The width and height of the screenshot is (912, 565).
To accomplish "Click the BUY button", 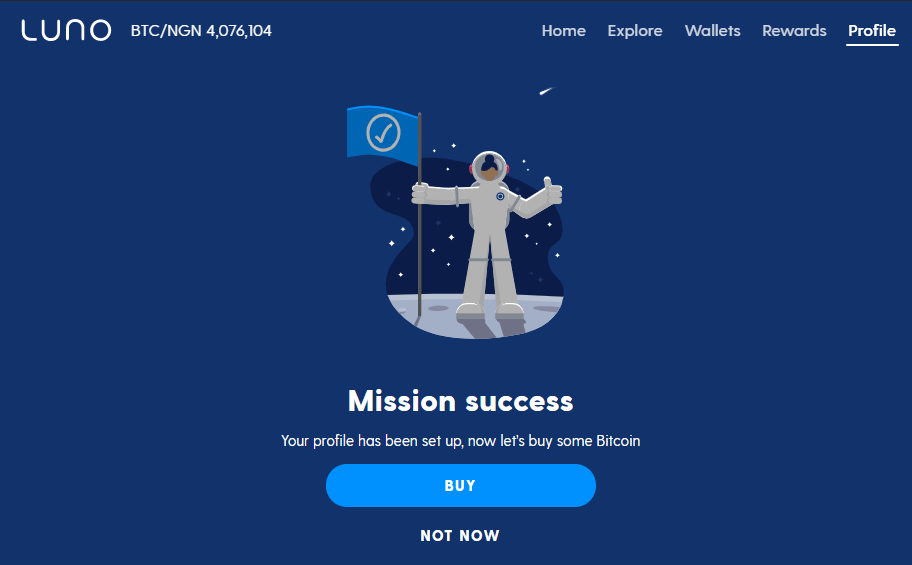I will 461,485.
